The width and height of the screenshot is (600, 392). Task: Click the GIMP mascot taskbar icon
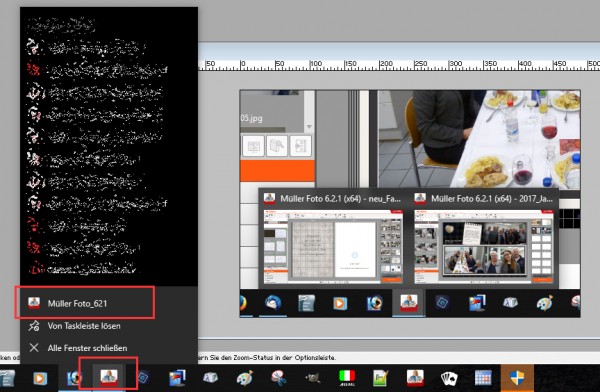click(313, 378)
